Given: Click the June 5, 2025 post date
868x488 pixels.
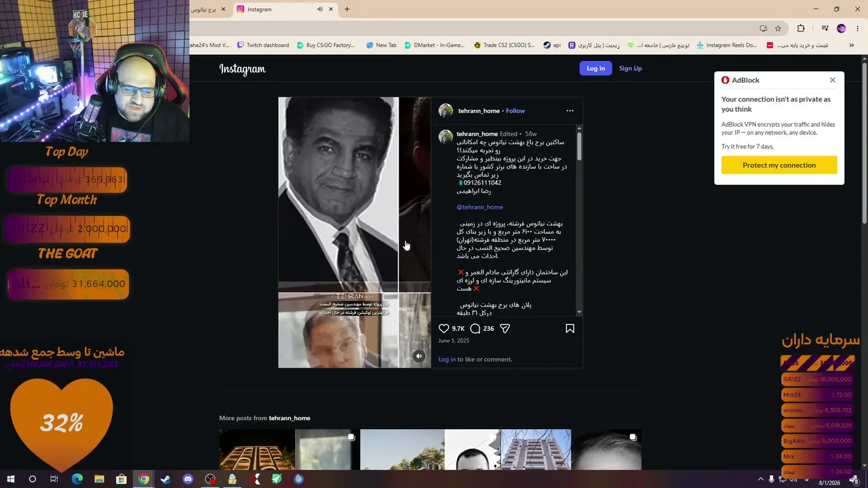Looking at the screenshot, I should click(454, 341).
